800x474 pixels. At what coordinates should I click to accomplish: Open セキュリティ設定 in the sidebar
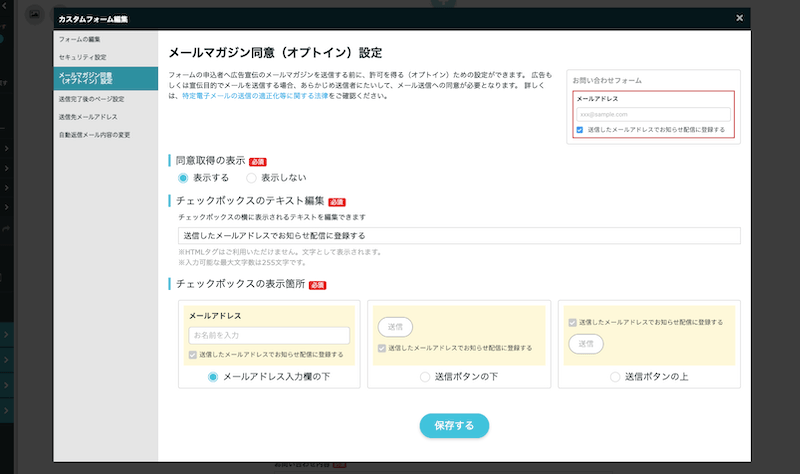coord(82,57)
